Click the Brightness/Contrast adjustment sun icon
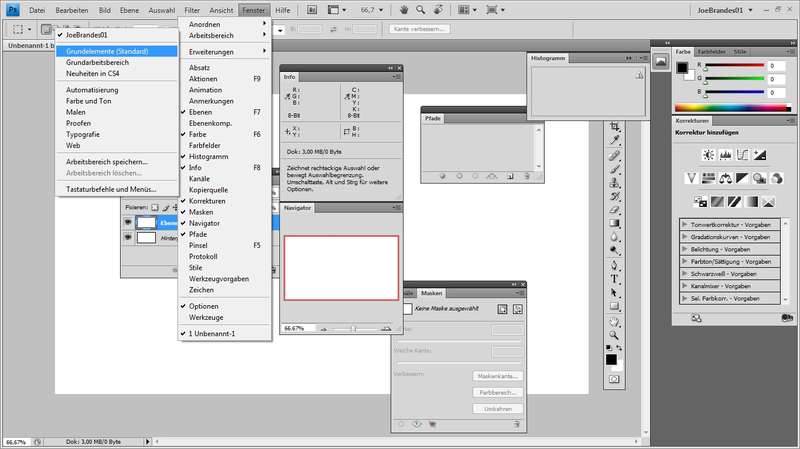 pyautogui.click(x=708, y=154)
